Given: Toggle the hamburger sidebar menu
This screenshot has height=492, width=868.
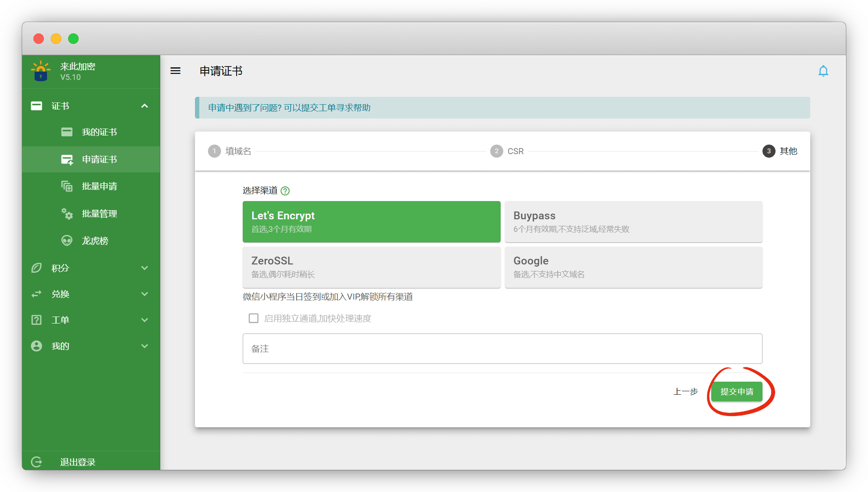Looking at the screenshot, I should coord(175,71).
